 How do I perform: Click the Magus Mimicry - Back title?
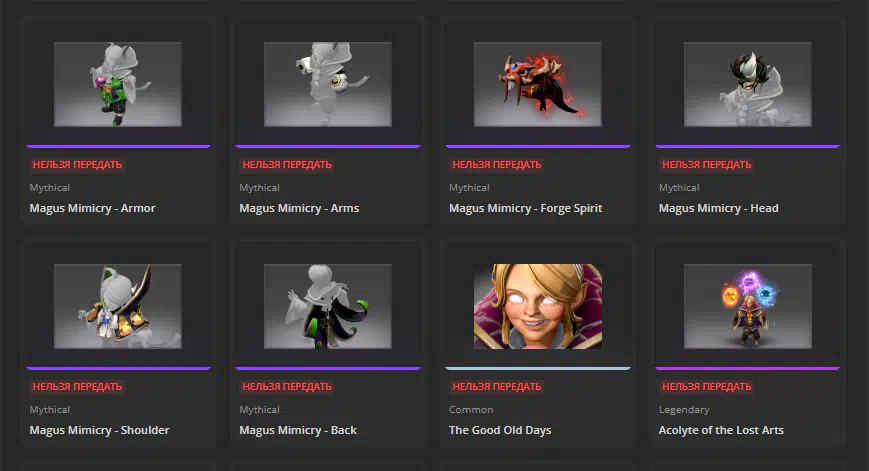point(298,430)
